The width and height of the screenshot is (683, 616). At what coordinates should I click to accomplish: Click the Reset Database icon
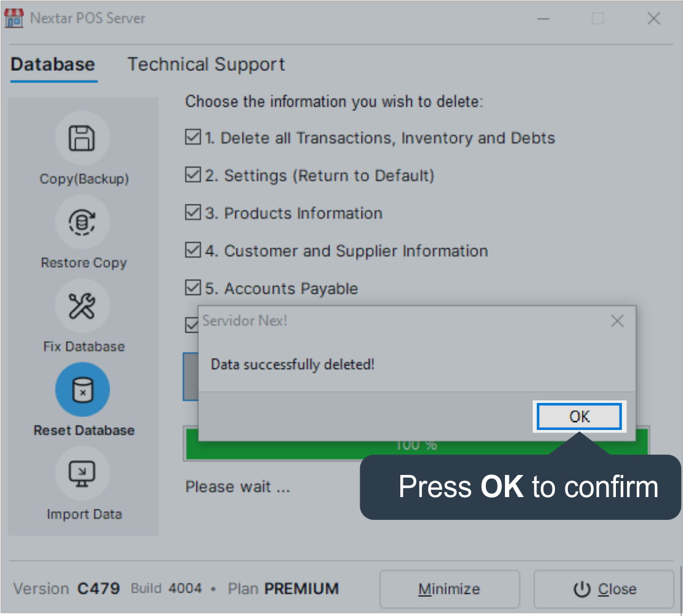[x=83, y=389]
